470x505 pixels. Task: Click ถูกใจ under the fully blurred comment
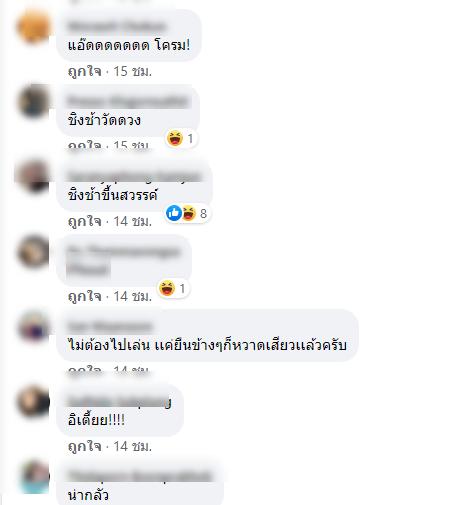[85, 296]
